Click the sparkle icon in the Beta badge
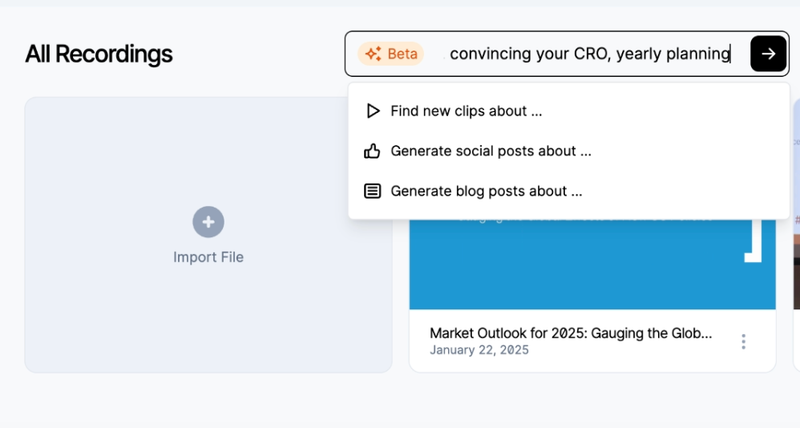800x428 pixels. click(x=373, y=54)
